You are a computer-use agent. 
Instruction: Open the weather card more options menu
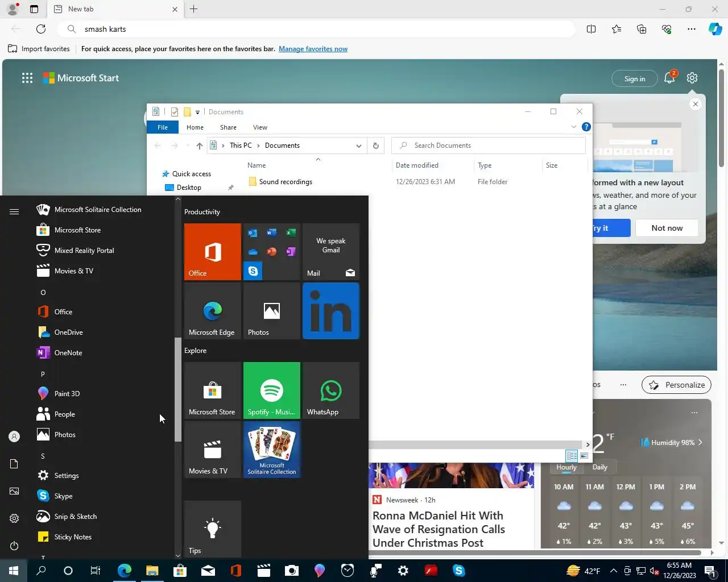(x=694, y=413)
